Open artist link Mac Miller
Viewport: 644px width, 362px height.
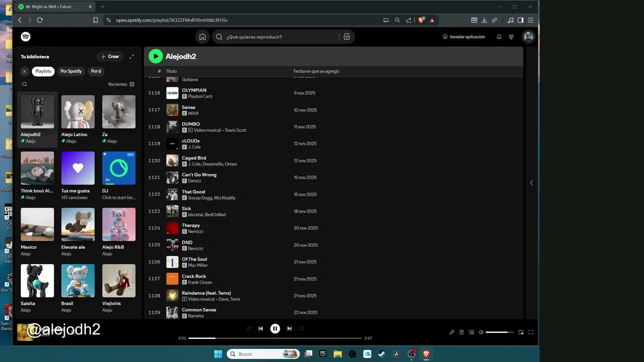[198, 265]
